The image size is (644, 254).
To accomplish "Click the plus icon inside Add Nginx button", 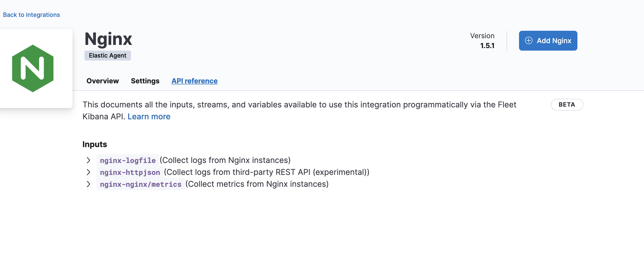I will coord(529,40).
